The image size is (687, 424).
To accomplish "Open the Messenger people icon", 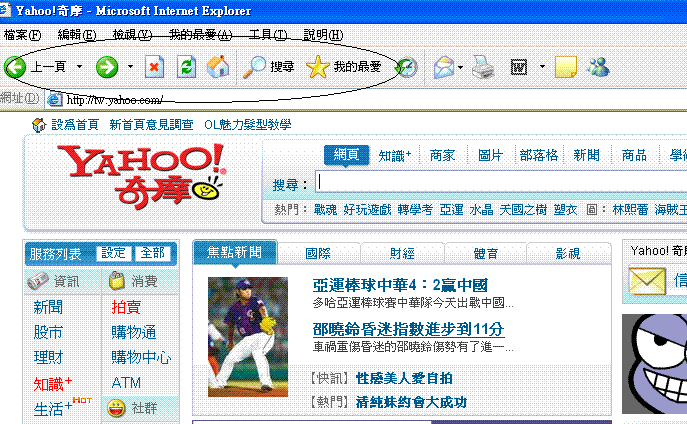I will (x=599, y=67).
